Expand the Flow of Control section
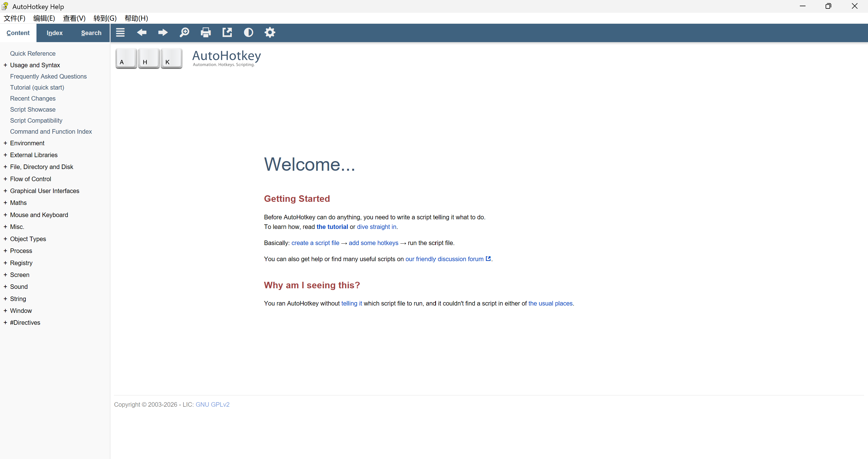This screenshot has width=868, height=459. [x=5, y=179]
